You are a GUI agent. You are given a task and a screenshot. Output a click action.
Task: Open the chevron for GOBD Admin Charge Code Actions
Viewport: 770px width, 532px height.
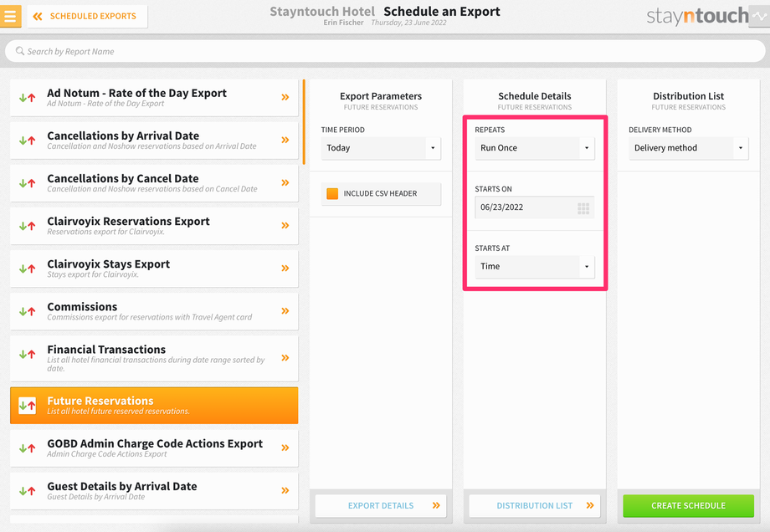285,448
